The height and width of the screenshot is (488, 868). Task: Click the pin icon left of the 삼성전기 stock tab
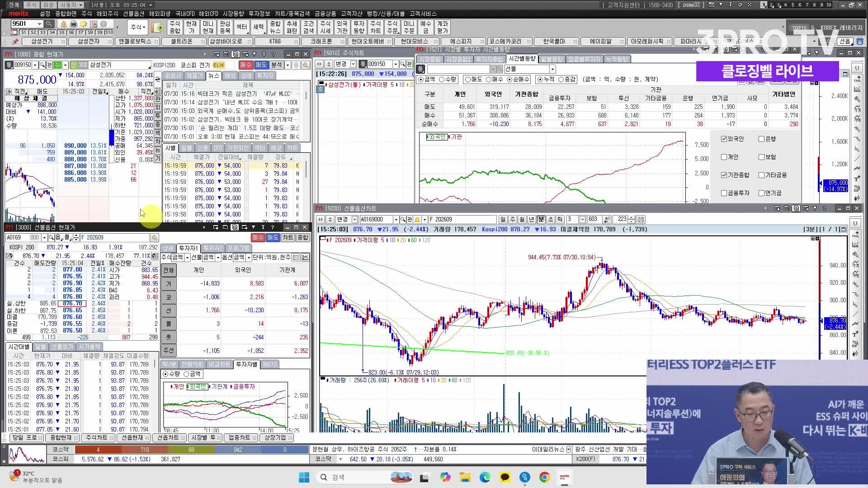pyautogui.click(x=15, y=41)
